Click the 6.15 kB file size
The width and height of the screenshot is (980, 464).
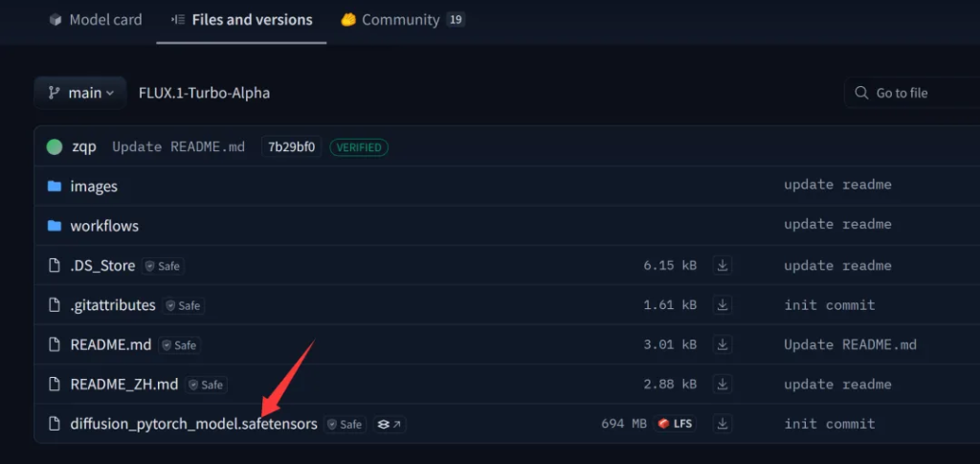[670, 265]
